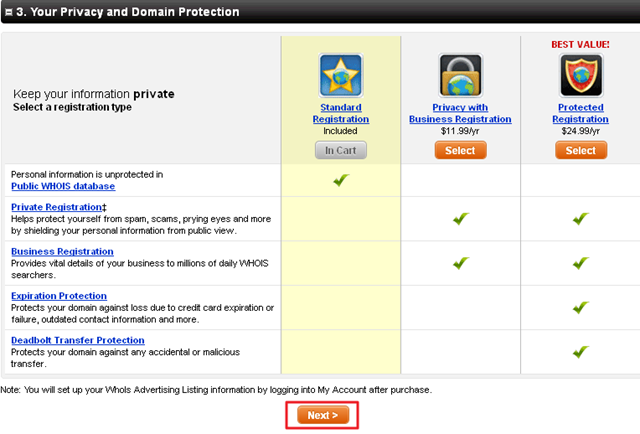Open the Private Registration link
Screen dimensions: 640x434
click(56, 207)
